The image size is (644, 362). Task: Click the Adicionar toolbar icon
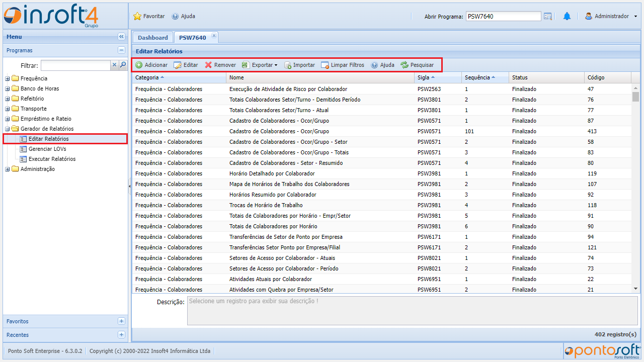pos(139,65)
